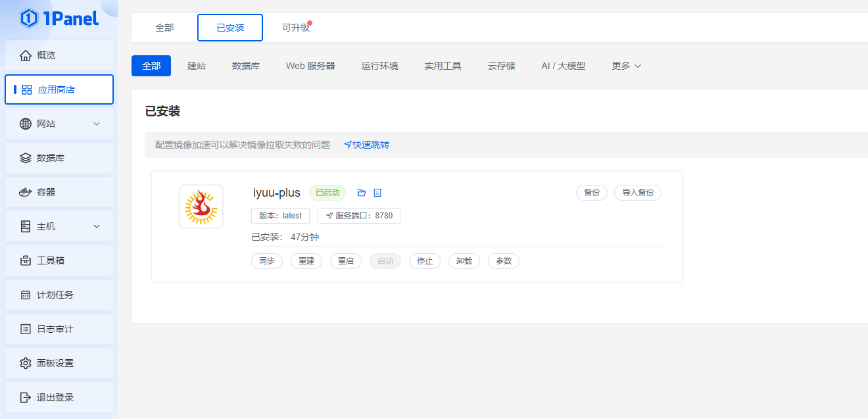Click the 1Panel logo
868x419 pixels.
tap(59, 18)
